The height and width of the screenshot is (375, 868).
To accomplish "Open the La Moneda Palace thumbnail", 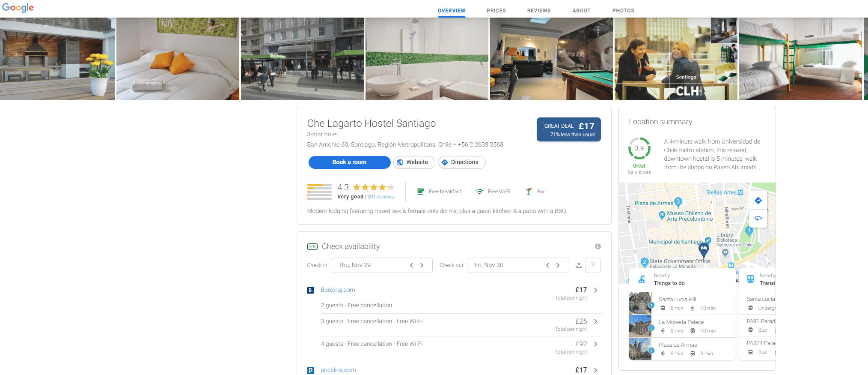I will pyautogui.click(x=640, y=326).
